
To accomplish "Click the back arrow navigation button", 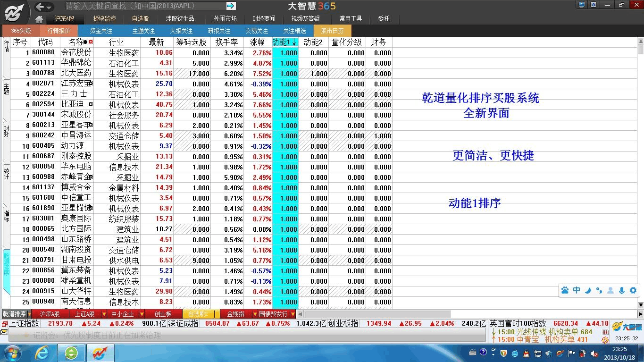I will click(x=40, y=7).
